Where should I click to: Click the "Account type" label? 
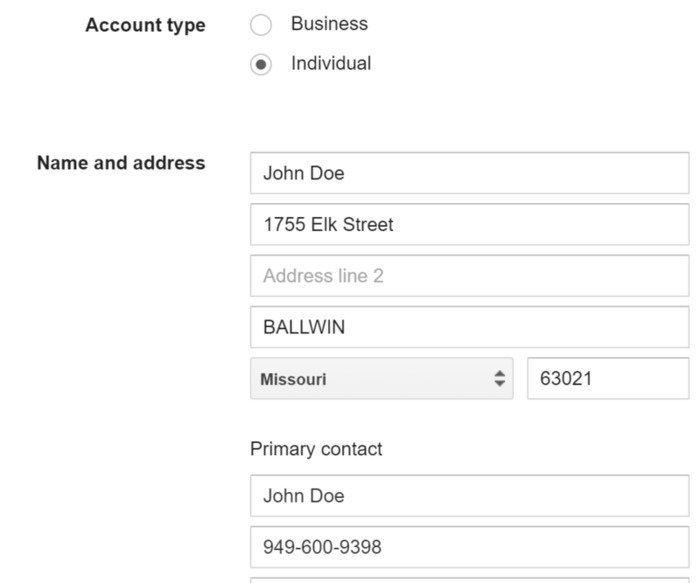(x=145, y=26)
